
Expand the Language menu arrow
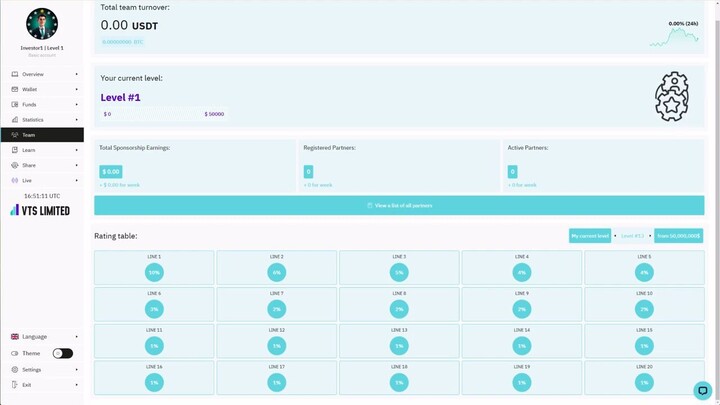tap(77, 337)
